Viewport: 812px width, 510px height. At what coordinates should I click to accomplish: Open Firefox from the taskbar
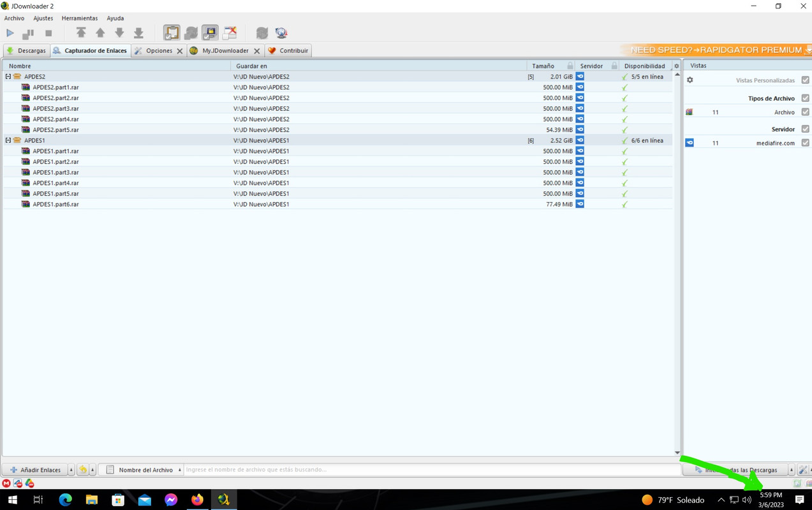(197, 500)
